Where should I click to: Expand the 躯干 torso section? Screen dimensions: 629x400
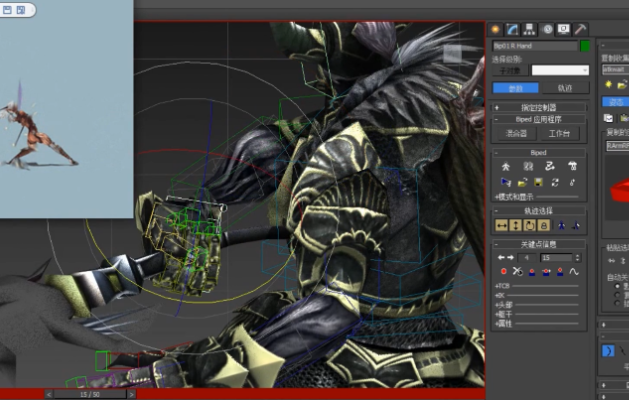click(504, 314)
